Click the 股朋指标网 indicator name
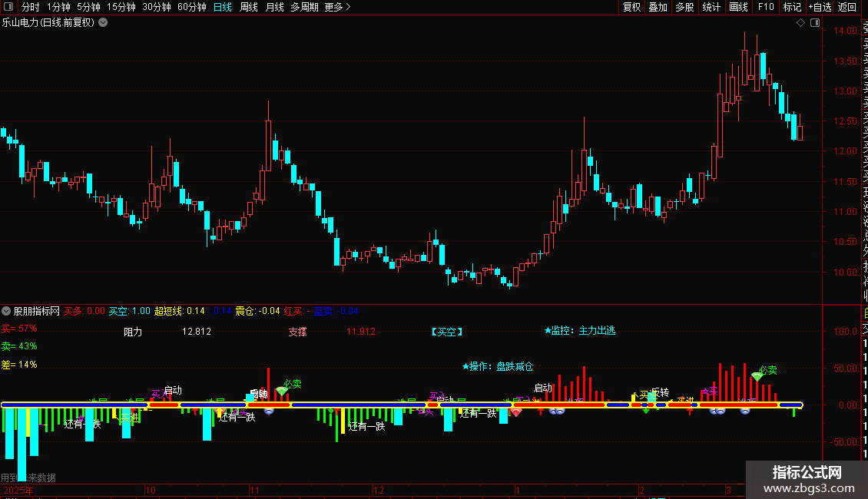This screenshot has height=499, width=868. tap(37, 311)
